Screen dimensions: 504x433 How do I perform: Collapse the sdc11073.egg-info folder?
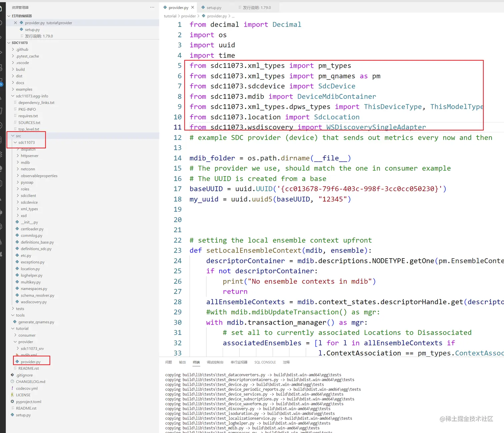(x=13, y=96)
